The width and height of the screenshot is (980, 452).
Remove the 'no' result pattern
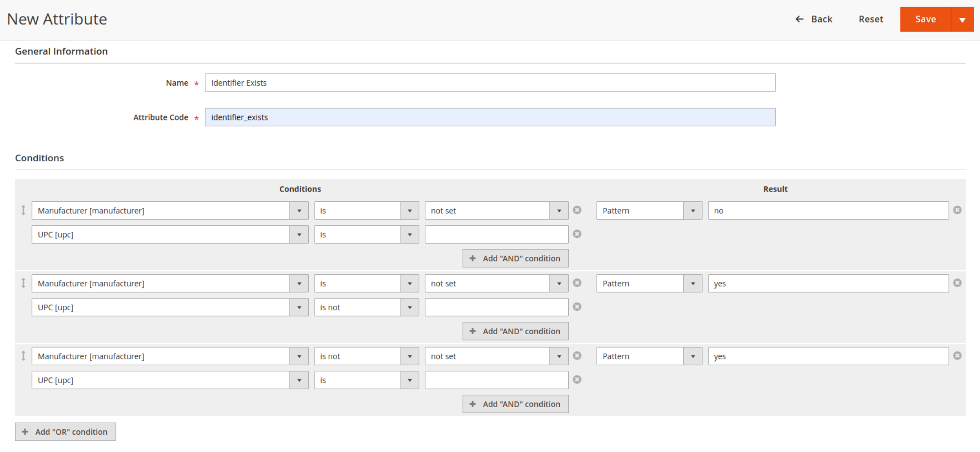coord(957,210)
